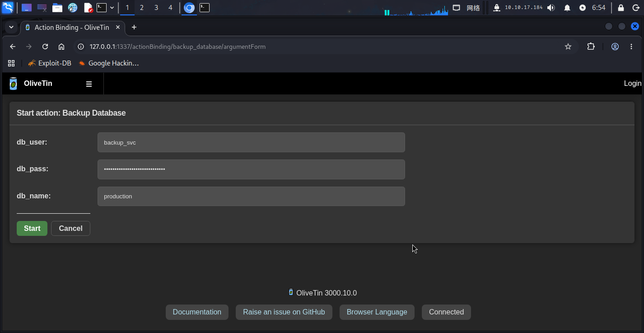
Task: Edit the db_user field
Action: tap(251, 142)
